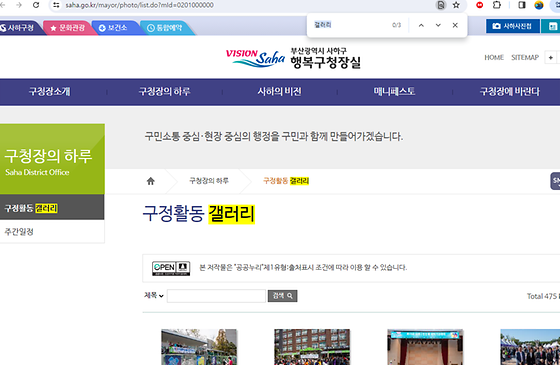The height and width of the screenshot is (365, 560).
Task: Open 사하의 비전 main menu
Action: (x=279, y=91)
